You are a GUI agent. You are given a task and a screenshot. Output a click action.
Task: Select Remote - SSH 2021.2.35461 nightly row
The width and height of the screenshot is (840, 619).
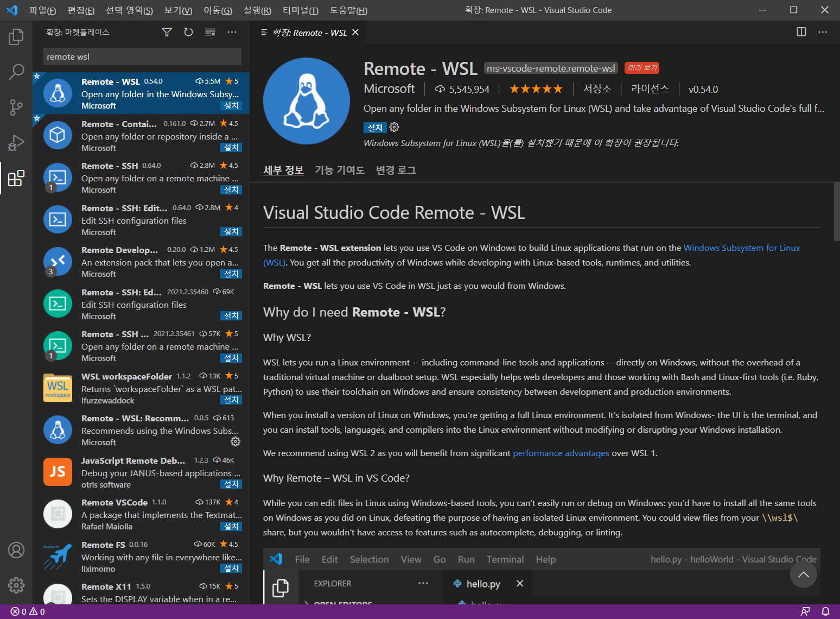coord(141,346)
